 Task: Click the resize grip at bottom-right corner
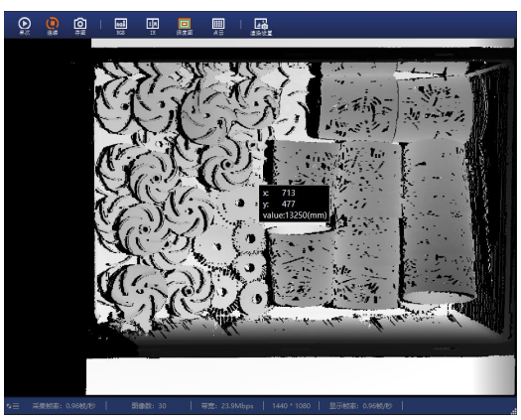513,411
